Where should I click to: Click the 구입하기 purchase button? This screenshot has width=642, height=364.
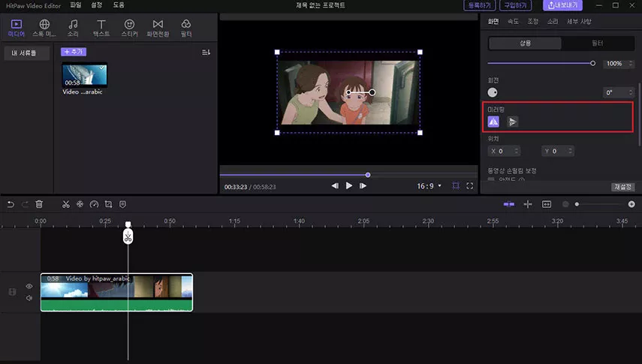(516, 5)
